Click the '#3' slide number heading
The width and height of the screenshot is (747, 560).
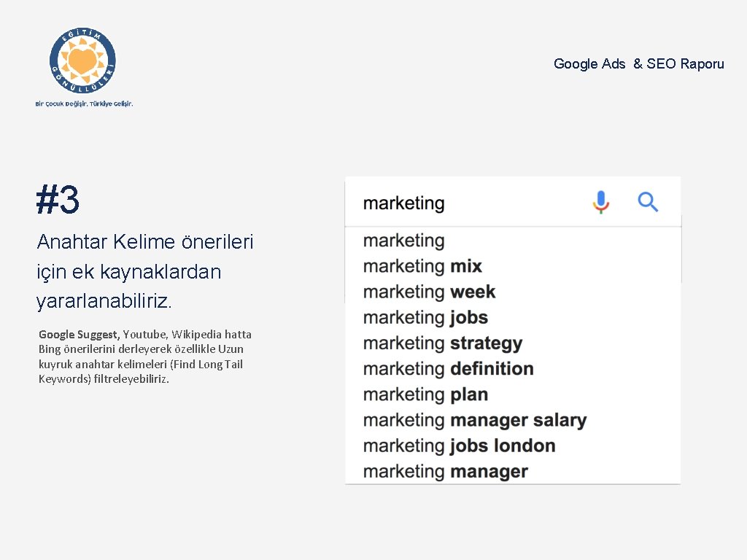tap(58, 200)
